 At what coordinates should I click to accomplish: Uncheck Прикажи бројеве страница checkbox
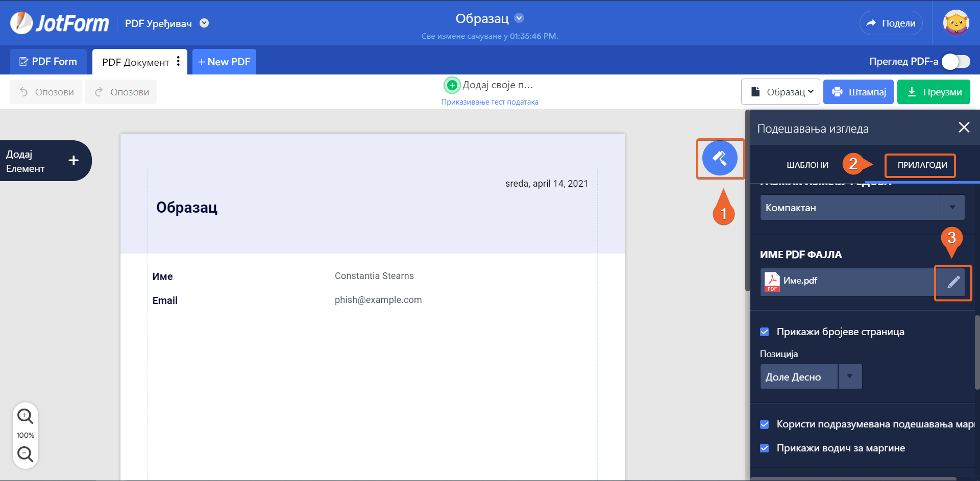764,332
